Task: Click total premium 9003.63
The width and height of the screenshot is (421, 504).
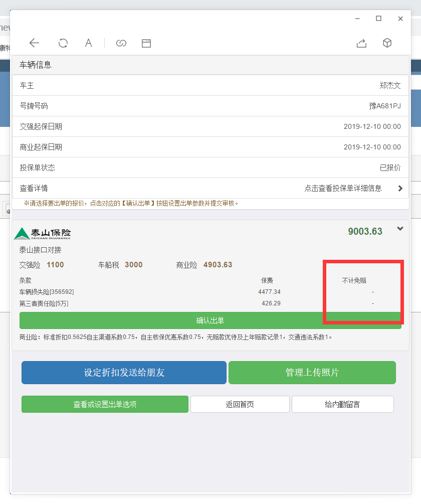Action: click(x=365, y=231)
